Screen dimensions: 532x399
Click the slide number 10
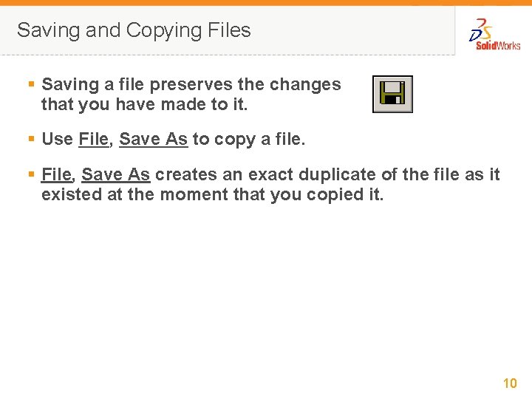point(510,383)
